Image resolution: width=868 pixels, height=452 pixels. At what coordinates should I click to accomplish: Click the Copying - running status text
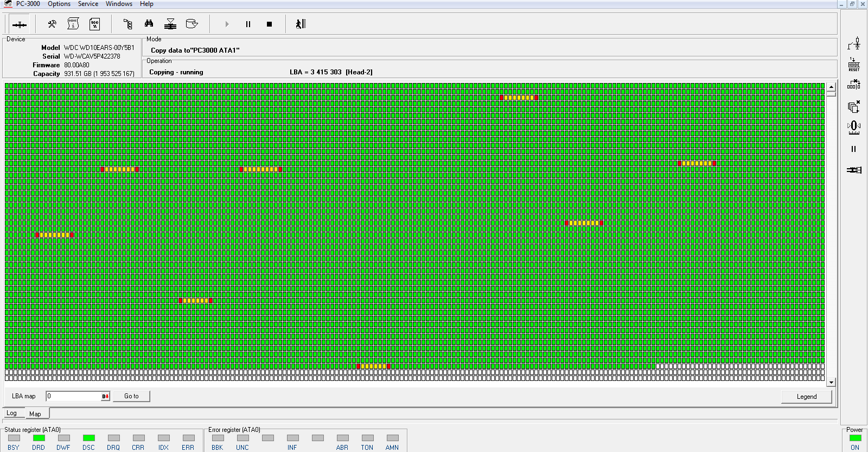click(x=176, y=72)
